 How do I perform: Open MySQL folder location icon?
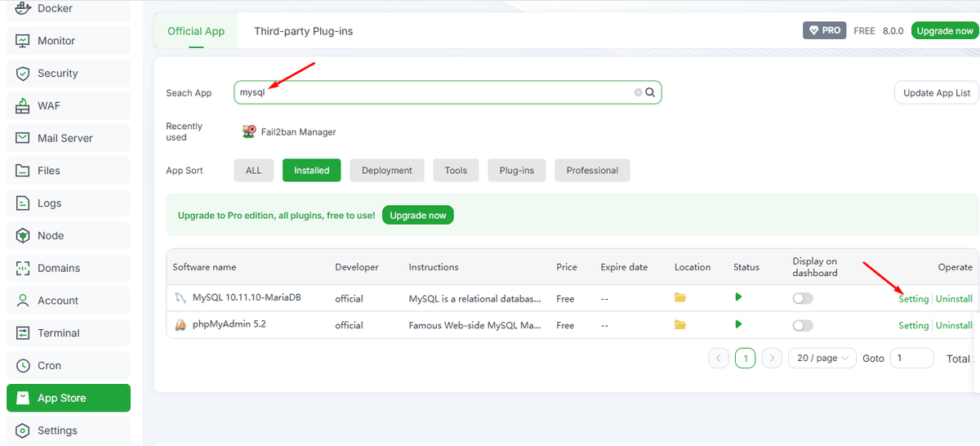tap(679, 298)
